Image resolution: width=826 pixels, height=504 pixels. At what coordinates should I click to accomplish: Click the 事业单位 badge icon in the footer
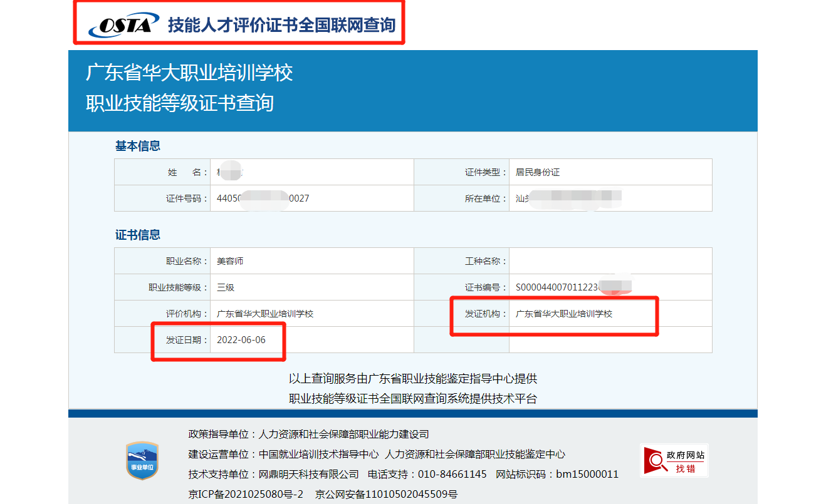[x=142, y=461]
